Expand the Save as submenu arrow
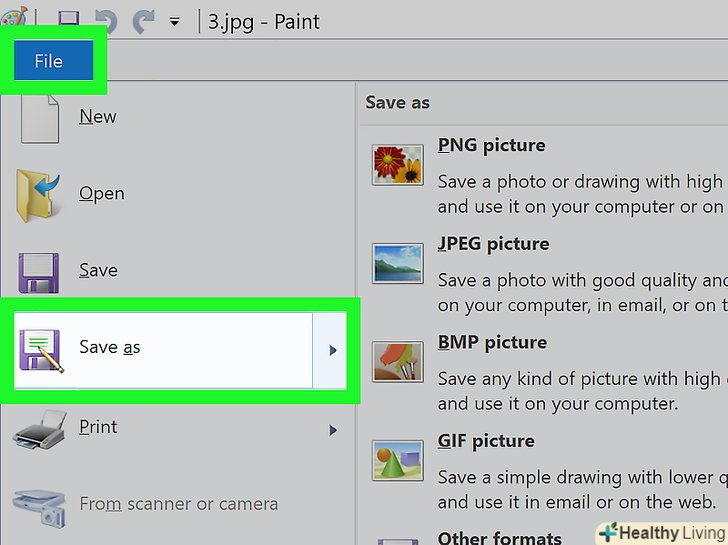728x545 pixels. (332, 349)
